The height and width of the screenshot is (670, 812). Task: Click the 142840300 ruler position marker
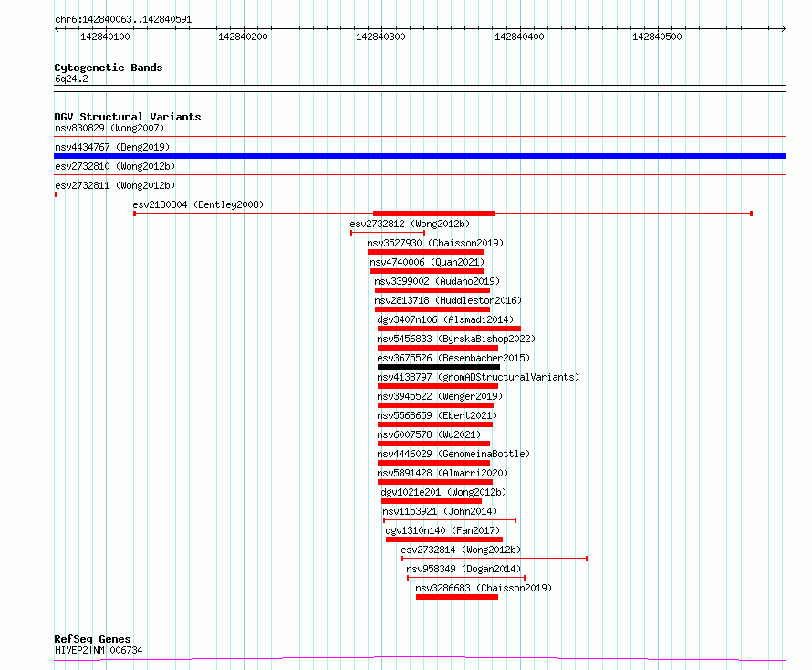pyautogui.click(x=380, y=37)
